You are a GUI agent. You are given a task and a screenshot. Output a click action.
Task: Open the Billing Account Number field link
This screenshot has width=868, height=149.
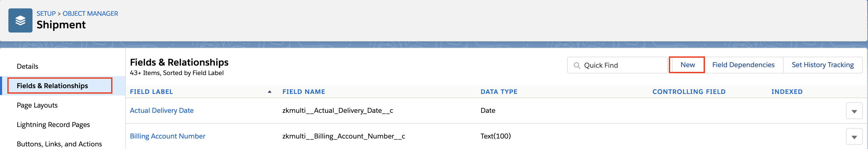[167, 136]
